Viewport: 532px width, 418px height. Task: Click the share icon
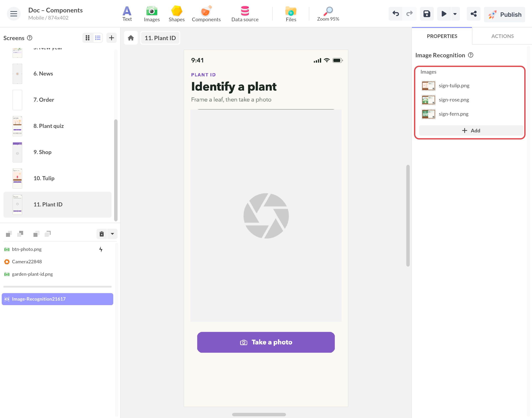click(473, 14)
